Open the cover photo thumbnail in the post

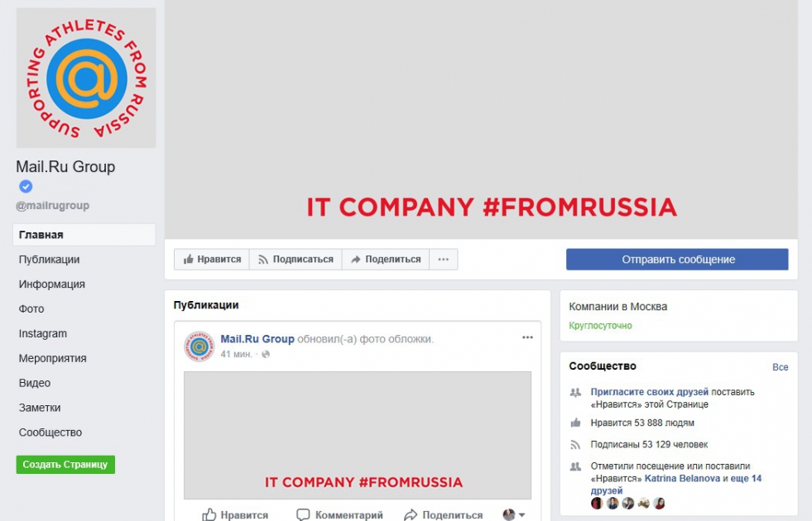(x=358, y=435)
